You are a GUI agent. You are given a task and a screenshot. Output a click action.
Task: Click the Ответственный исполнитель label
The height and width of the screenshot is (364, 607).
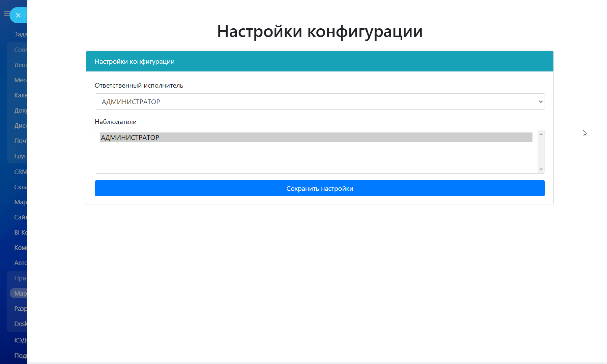[139, 86]
